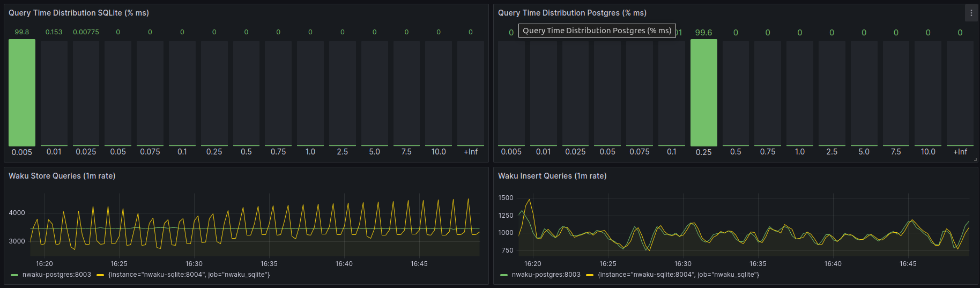Click the green 0.005 bar in SQLite panel

(x=22, y=92)
